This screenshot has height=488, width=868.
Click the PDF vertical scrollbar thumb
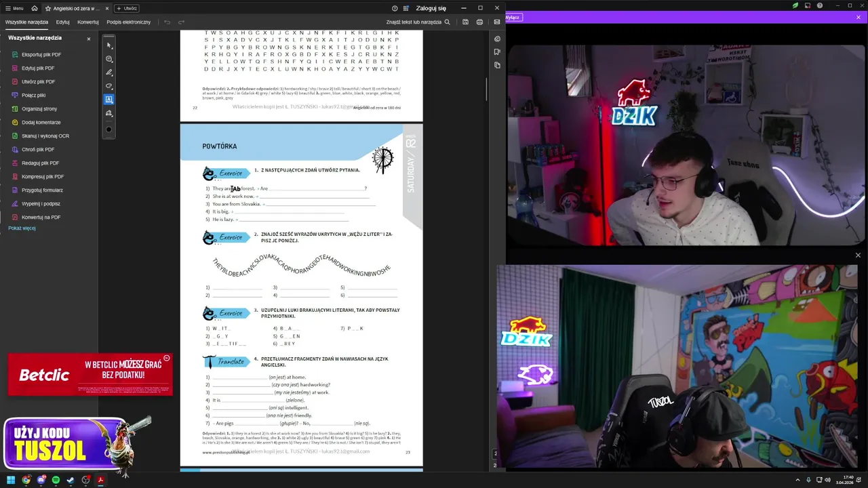click(487, 88)
